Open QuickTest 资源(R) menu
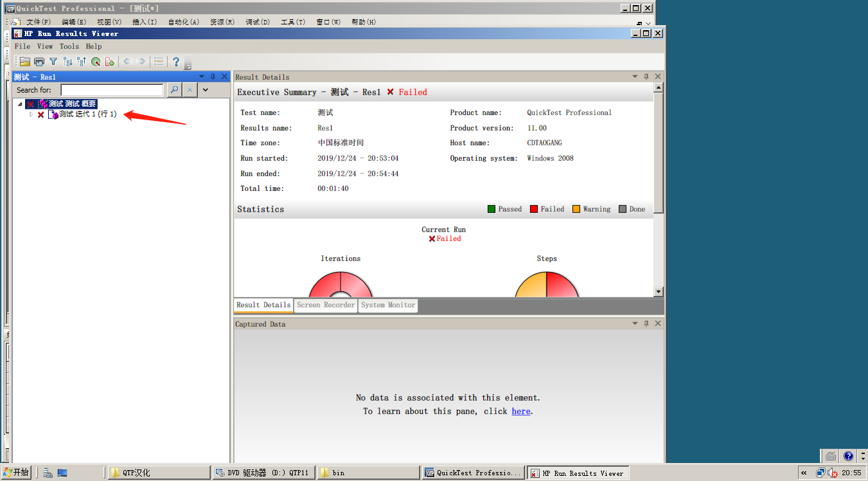 pyautogui.click(x=222, y=22)
